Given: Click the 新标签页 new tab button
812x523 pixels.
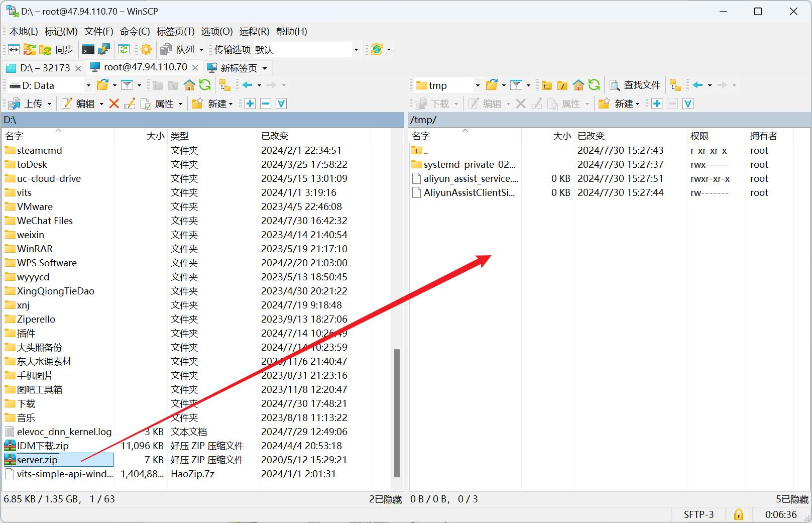Looking at the screenshot, I should pos(232,68).
